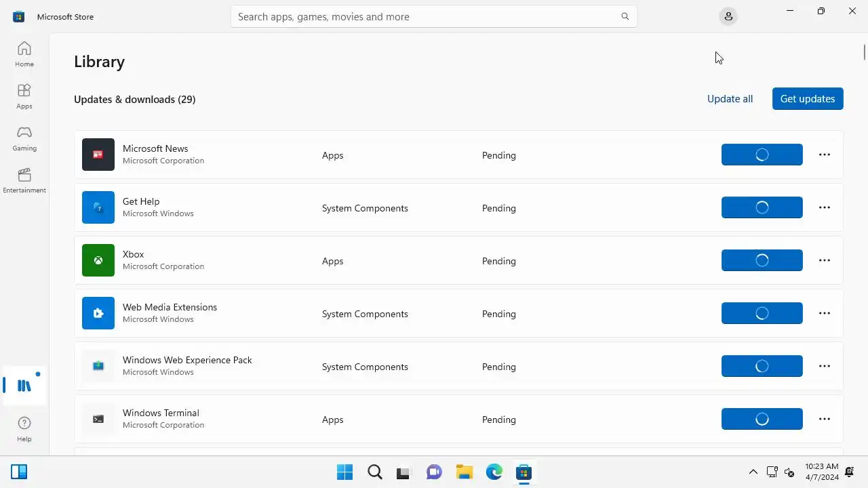Image resolution: width=868 pixels, height=488 pixels.
Task: Click the search magnifier icon in search box
Action: 625,16
